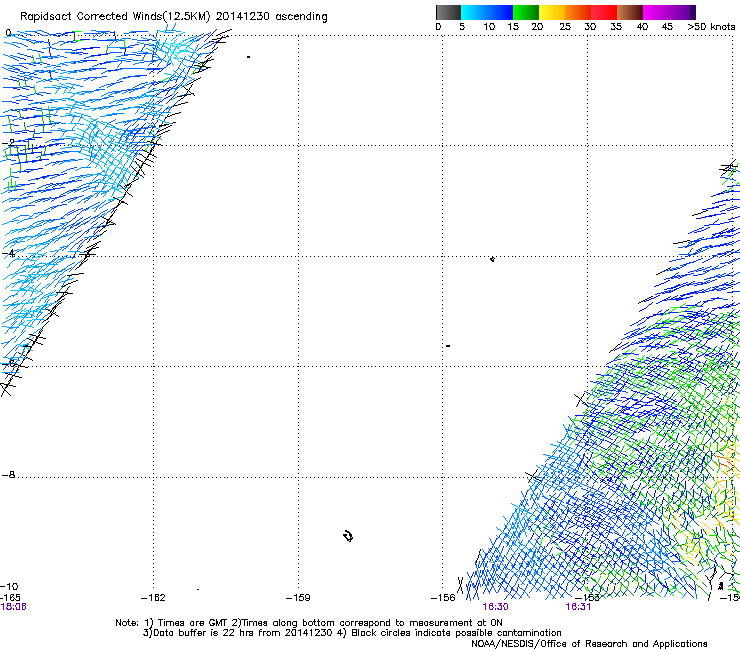Click the -156 longitude axis label

443,598
